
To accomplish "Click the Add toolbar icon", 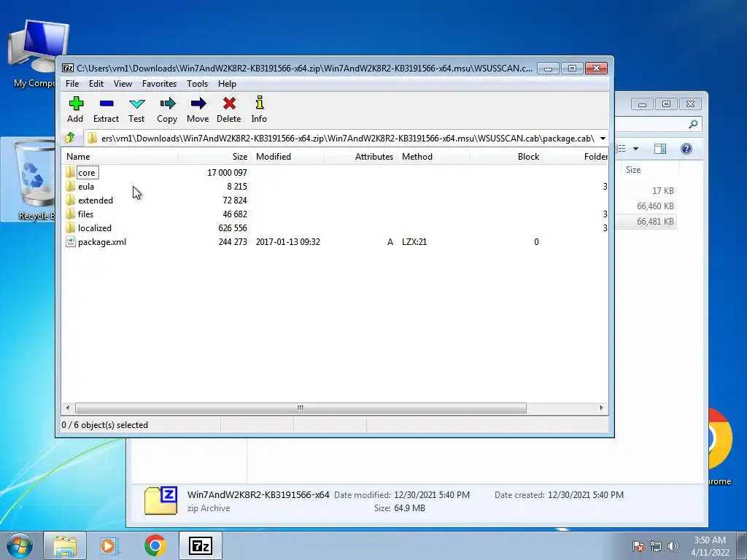I will point(76,104).
